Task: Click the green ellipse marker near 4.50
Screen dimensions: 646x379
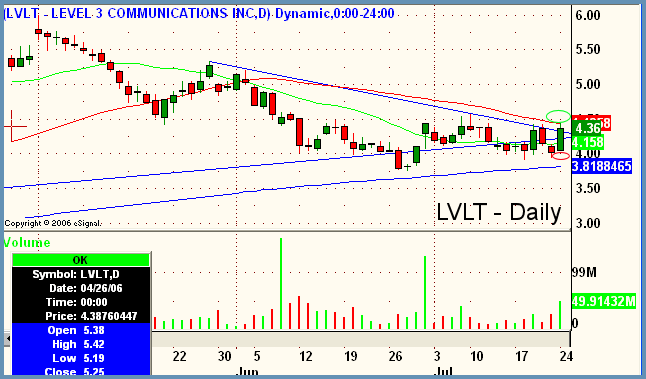Action: [558, 117]
